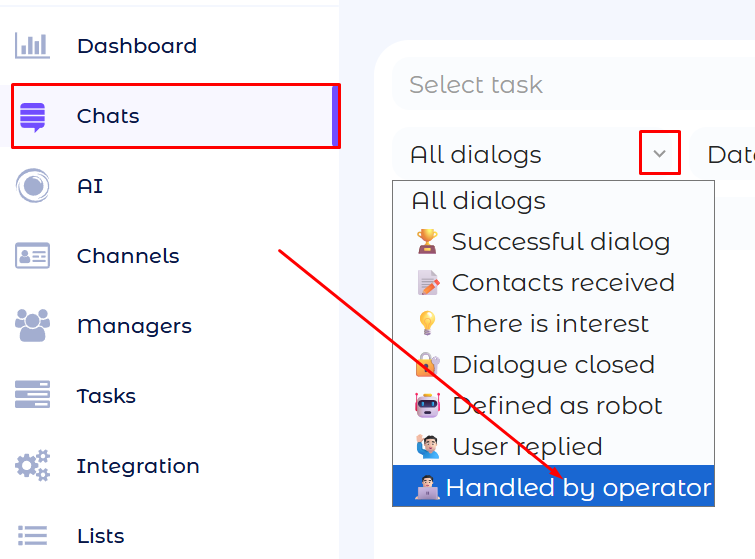Viewport: 755px width, 559px height.
Task: Select the User replied option
Action: (526, 447)
